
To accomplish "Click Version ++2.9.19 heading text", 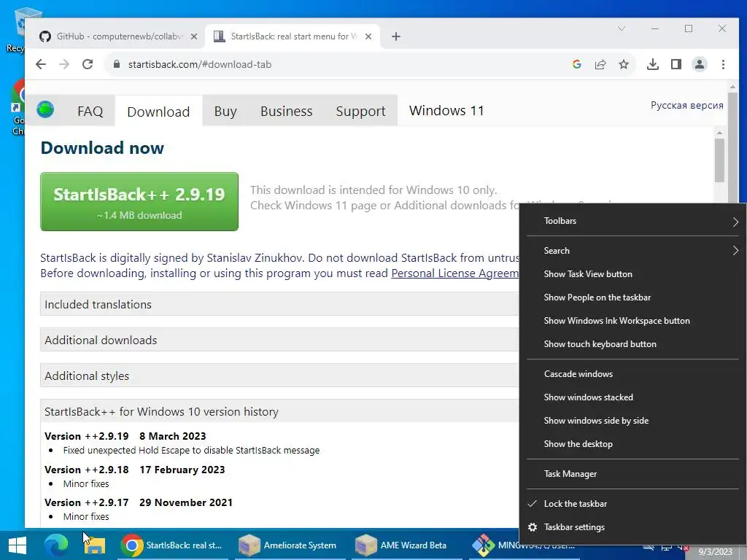I will (87, 436).
